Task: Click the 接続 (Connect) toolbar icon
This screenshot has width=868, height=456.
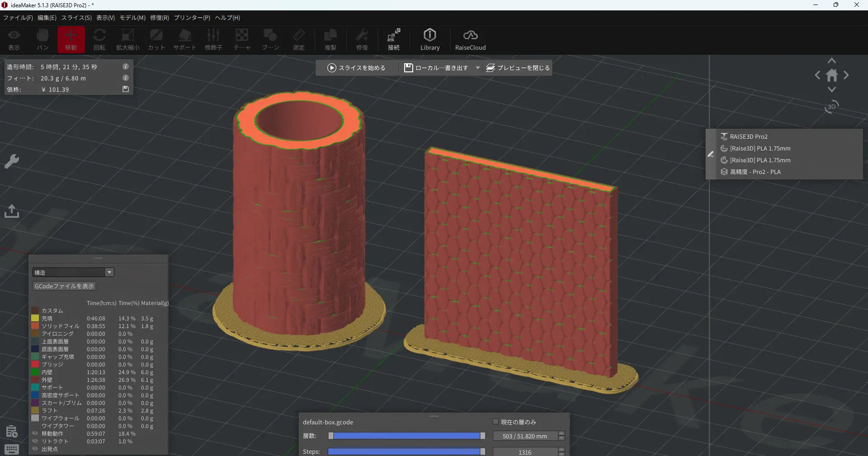Action: (393, 40)
